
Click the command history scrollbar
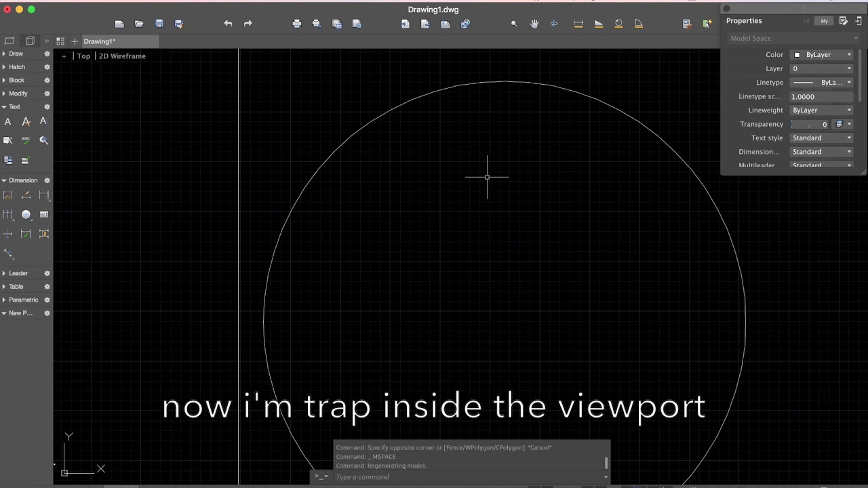[606, 462]
